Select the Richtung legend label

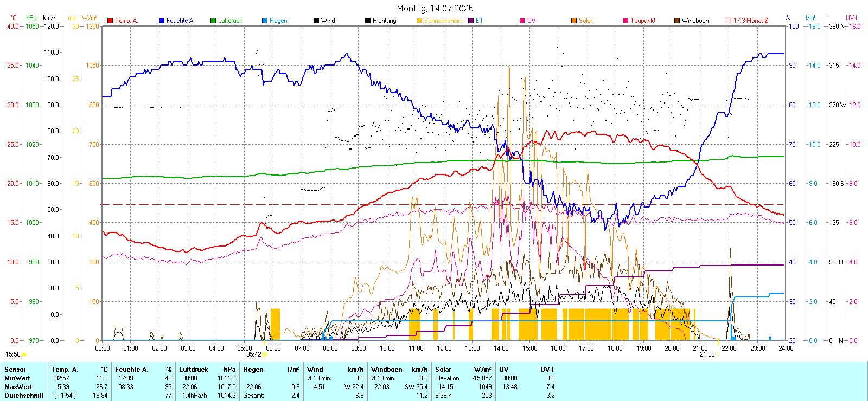[x=384, y=21]
